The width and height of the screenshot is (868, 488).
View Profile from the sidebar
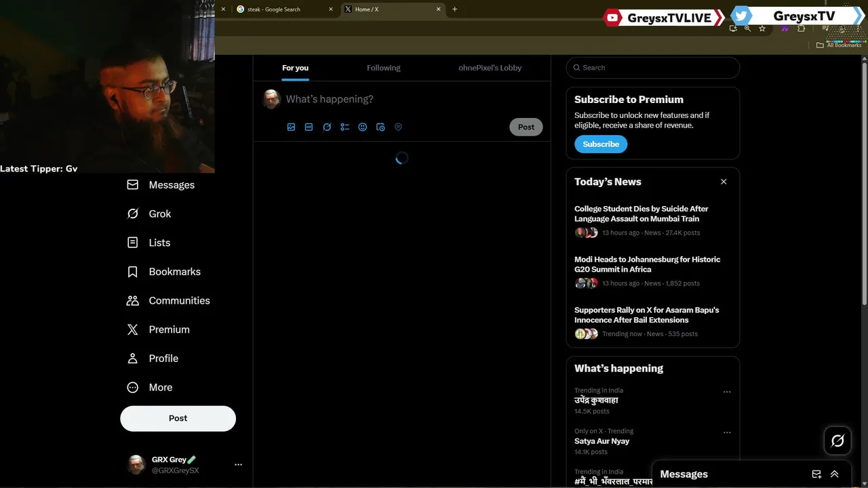point(153,359)
